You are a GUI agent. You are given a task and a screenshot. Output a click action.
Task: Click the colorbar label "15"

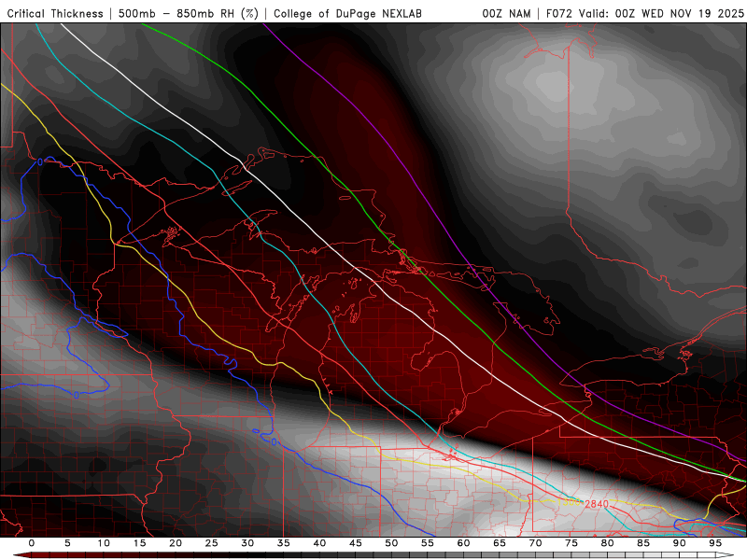(139, 543)
